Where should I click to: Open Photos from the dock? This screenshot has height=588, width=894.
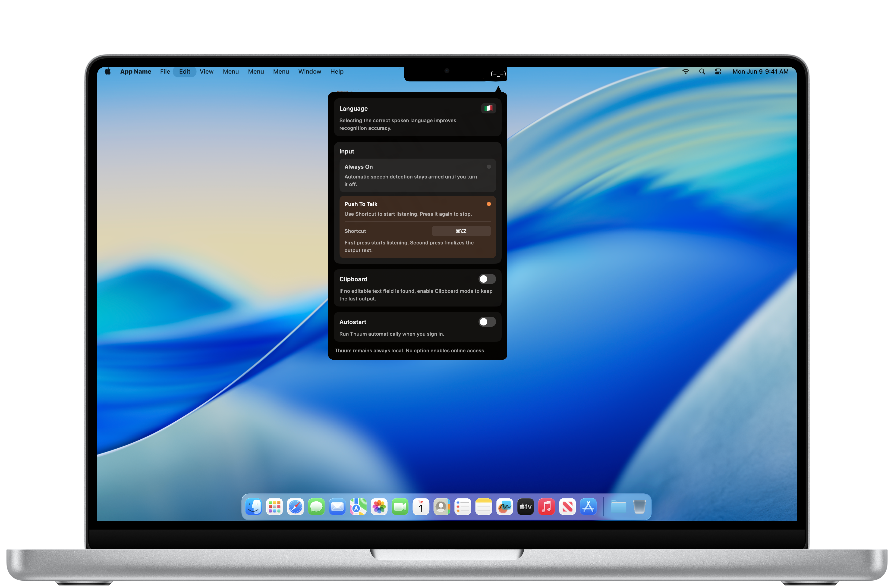click(379, 507)
